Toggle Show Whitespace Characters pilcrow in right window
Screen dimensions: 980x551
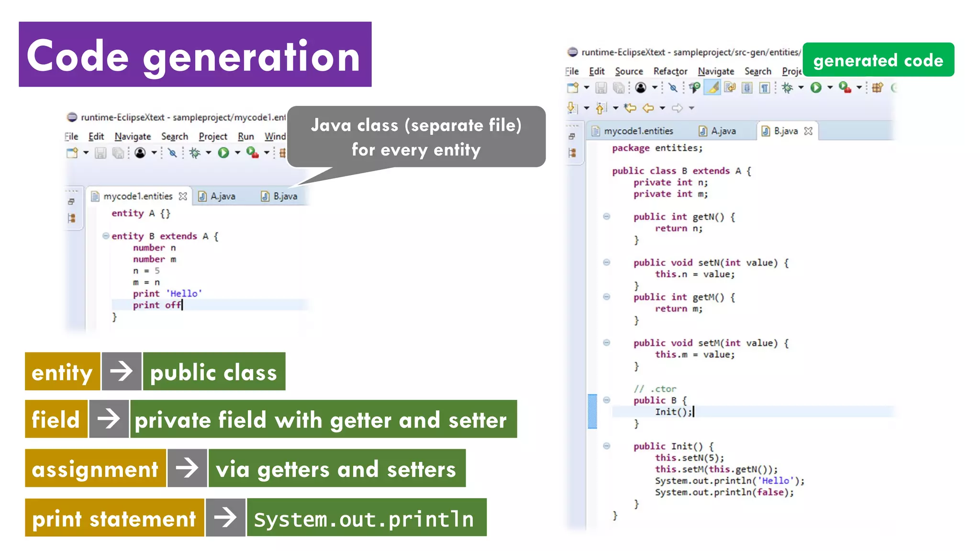pyautogui.click(x=765, y=88)
